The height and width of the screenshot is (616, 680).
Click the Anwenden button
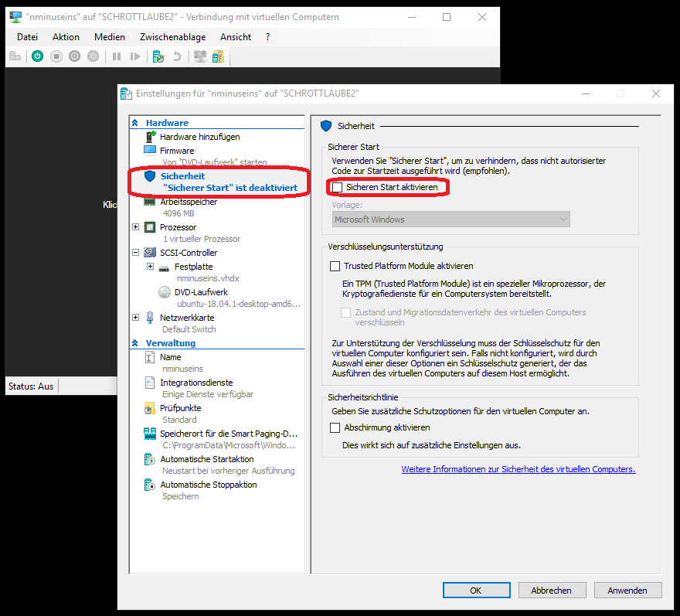pyautogui.click(x=627, y=590)
